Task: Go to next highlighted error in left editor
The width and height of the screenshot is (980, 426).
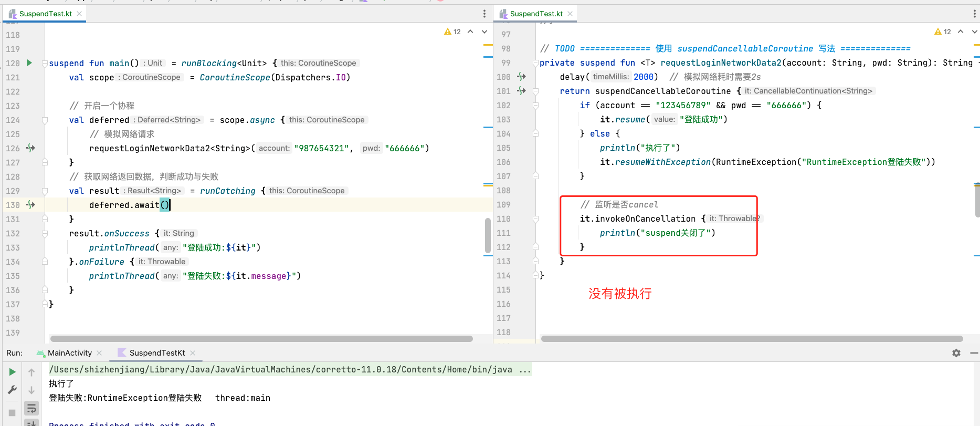Action: [x=484, y=32]
